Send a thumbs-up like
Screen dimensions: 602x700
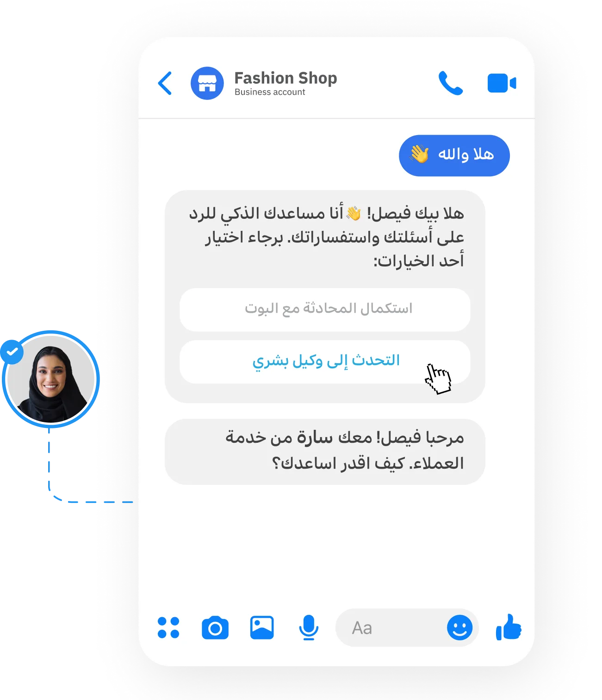(x=509, y=627)
